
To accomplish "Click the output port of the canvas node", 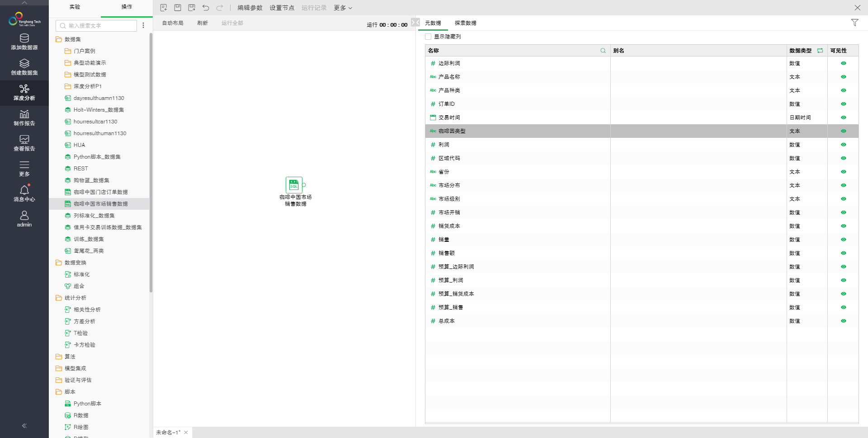I will pyautogui.click(x=304, y=185).
